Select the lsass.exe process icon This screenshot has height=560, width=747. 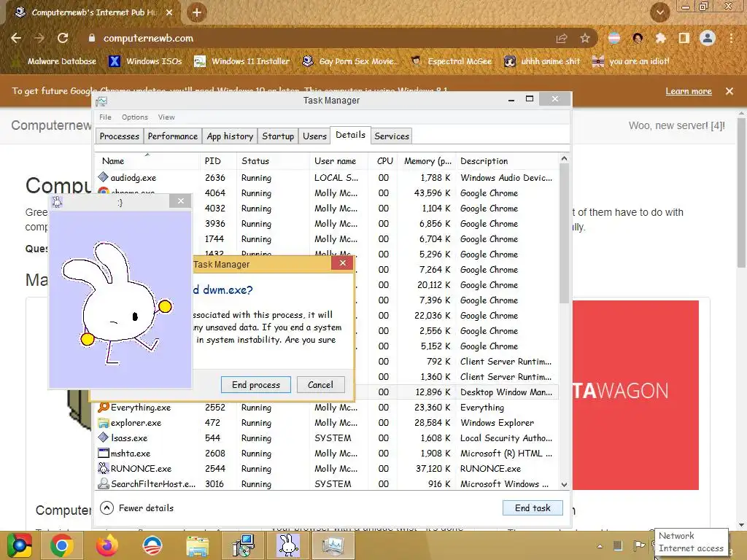click(104, 437)
